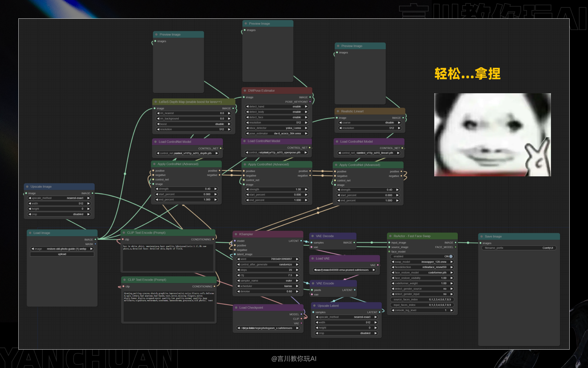Image resolution: width=588 pixels, height=368 pixels.
Task: Click the Save Image filename_prefix field
Action: 519,248
